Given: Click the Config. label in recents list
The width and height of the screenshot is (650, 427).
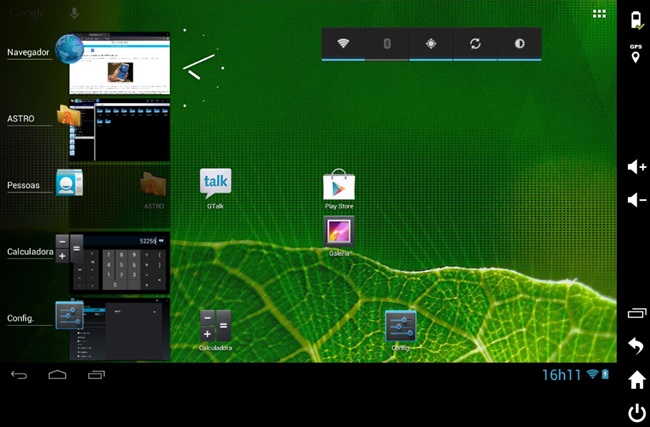Looking at the screenshot, I should pyautogui.click(x=20, y=318).
